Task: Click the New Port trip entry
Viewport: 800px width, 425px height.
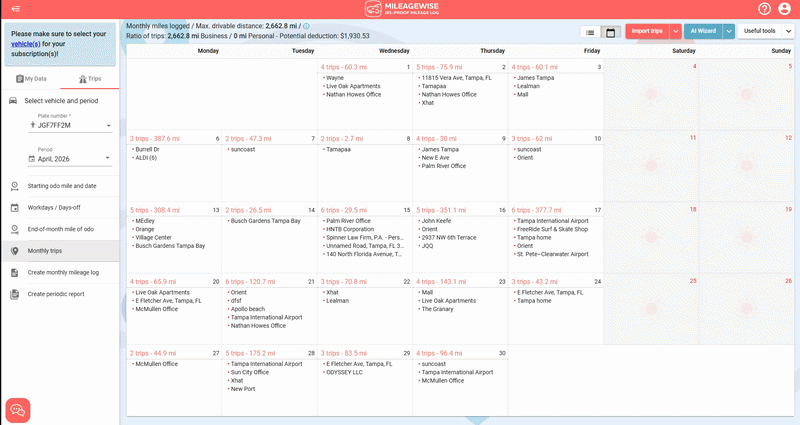Action: [x=242, y=389]
